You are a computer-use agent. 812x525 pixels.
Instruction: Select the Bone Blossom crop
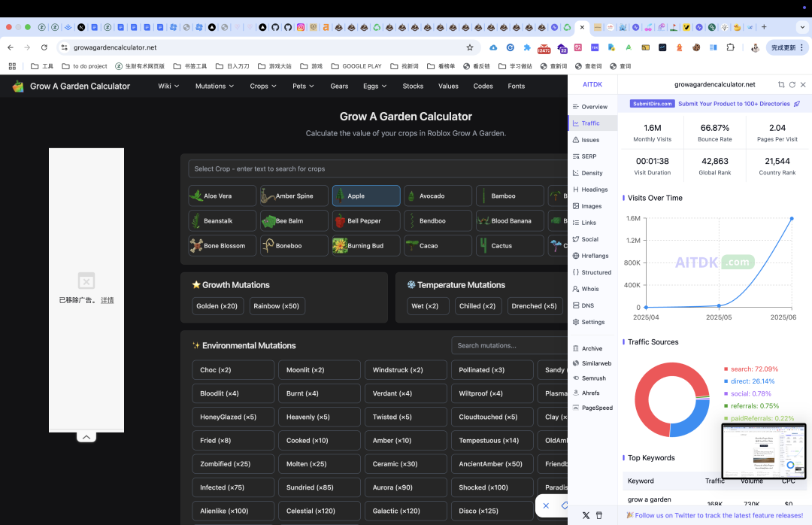click(222, 246)
